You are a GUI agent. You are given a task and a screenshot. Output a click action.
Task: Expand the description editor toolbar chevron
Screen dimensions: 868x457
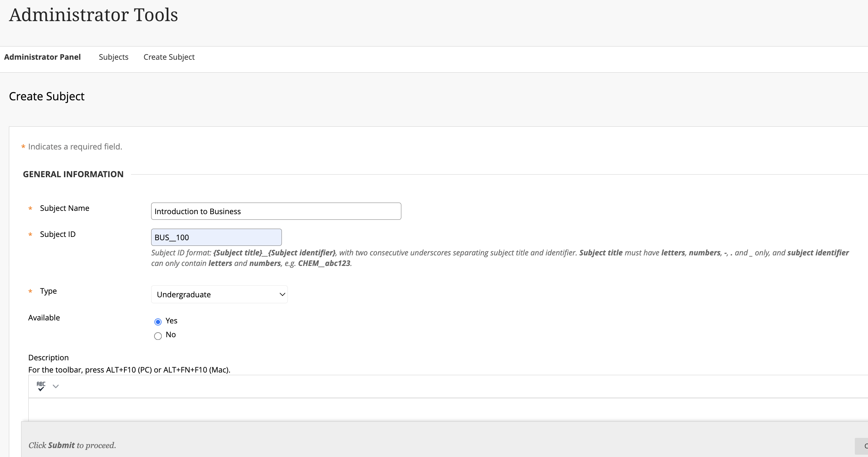[55, 386]
